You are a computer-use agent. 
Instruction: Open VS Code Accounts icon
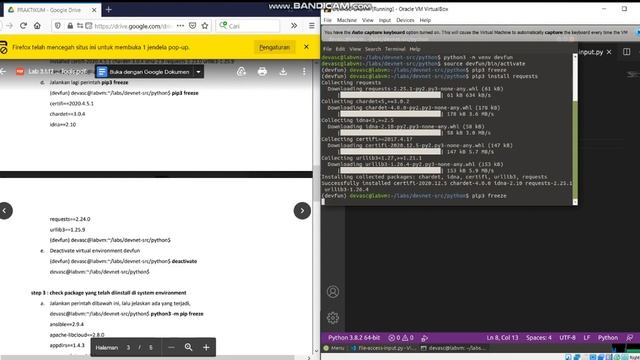pos(333,292)
